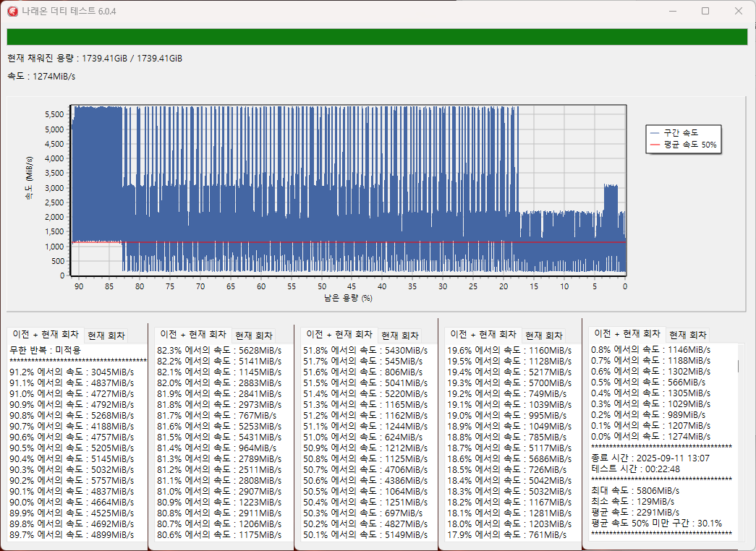Click the scrollbar thumb in last results panel
The height and width of the screenshot is (551, 756).
(x=738, y=367)
